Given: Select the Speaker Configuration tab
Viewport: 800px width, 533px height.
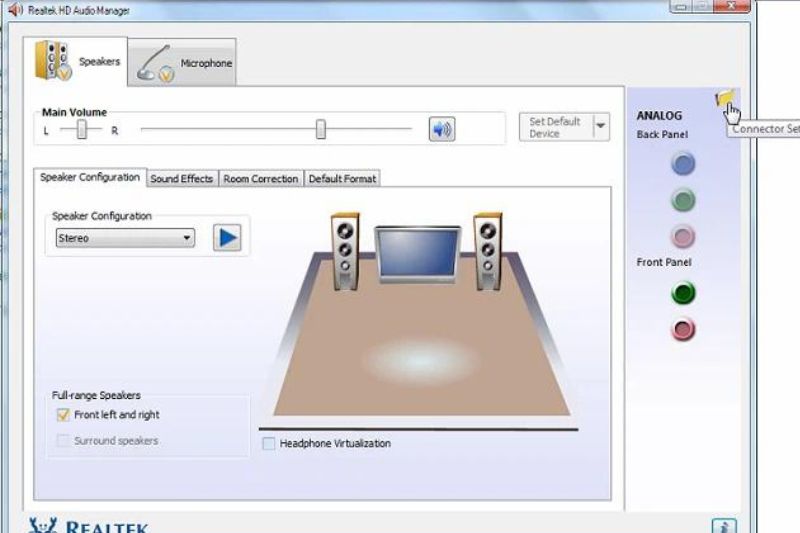Looking at the screenshot, I should 90,177.
